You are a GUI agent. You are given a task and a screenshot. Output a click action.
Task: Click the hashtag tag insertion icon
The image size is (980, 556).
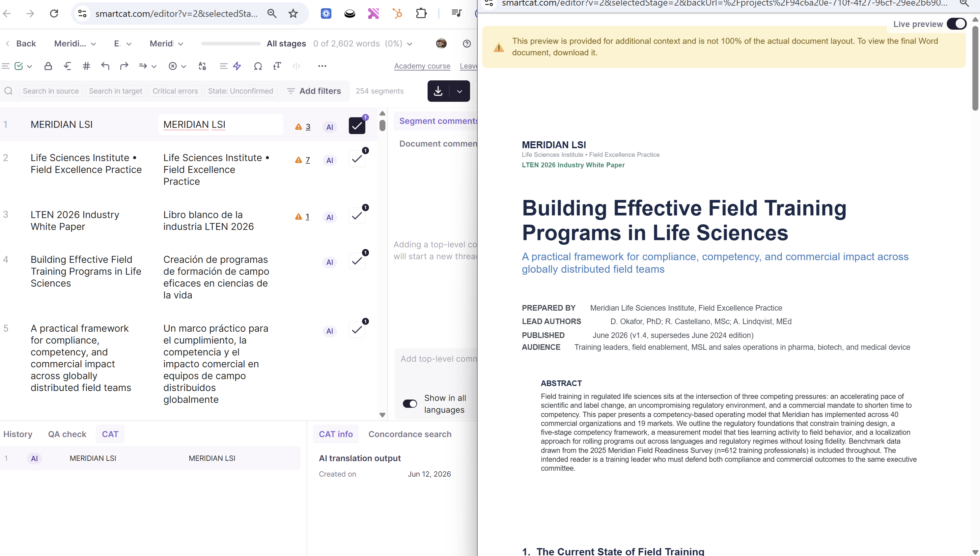(x=86, y=66)
